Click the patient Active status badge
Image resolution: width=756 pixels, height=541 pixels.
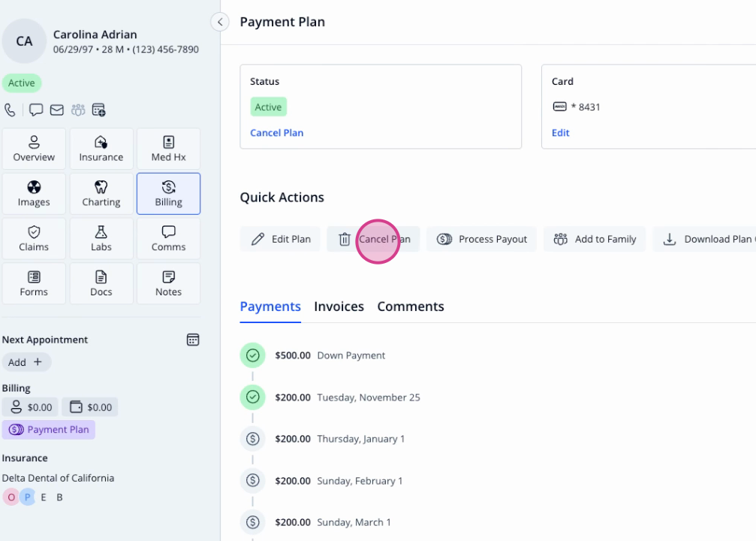22,83
